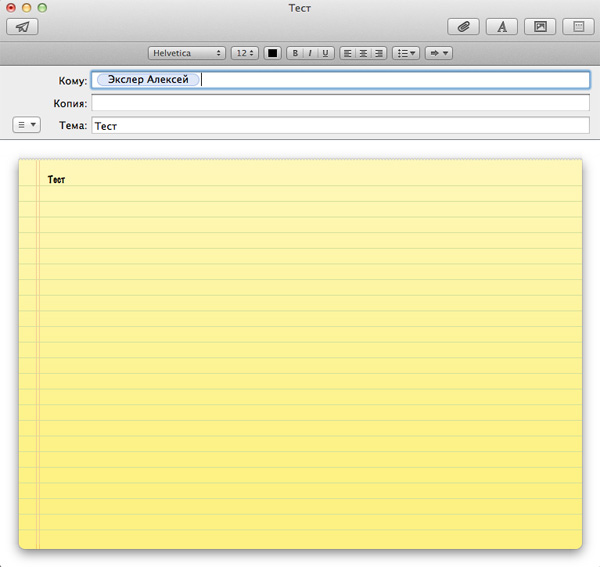Center-align the text
Image resolution: width=600 pixels, height=567 pixels.
point(362,53)
